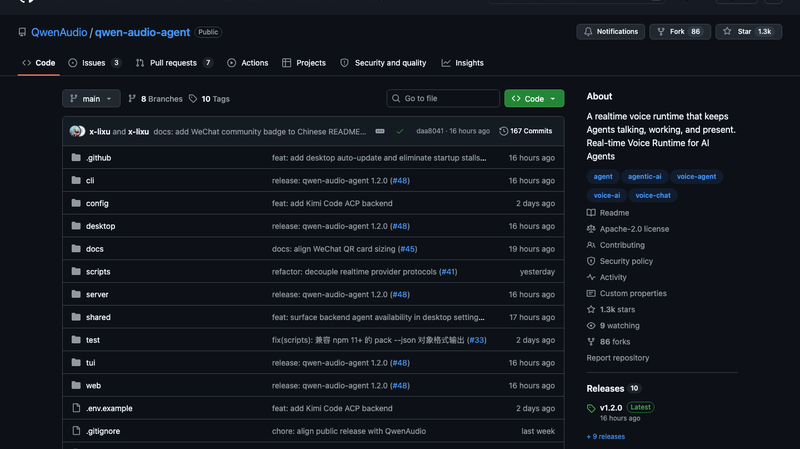The height and width of the screenshot is (449, 800).
Task: Click the bell icon in Notifications
Action: click(588, 32)
